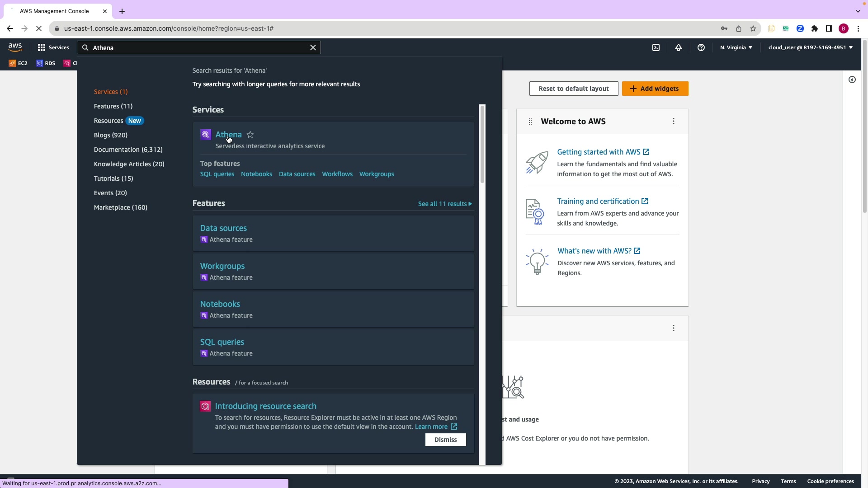This screenshot has width=868, height=488.
Task: Open the Services grid menu
Action: pyautogui.click(x=53, y=47)
